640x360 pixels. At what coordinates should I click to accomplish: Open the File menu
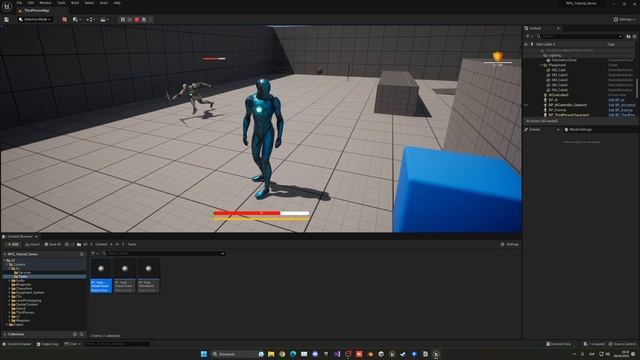(19, 3)
